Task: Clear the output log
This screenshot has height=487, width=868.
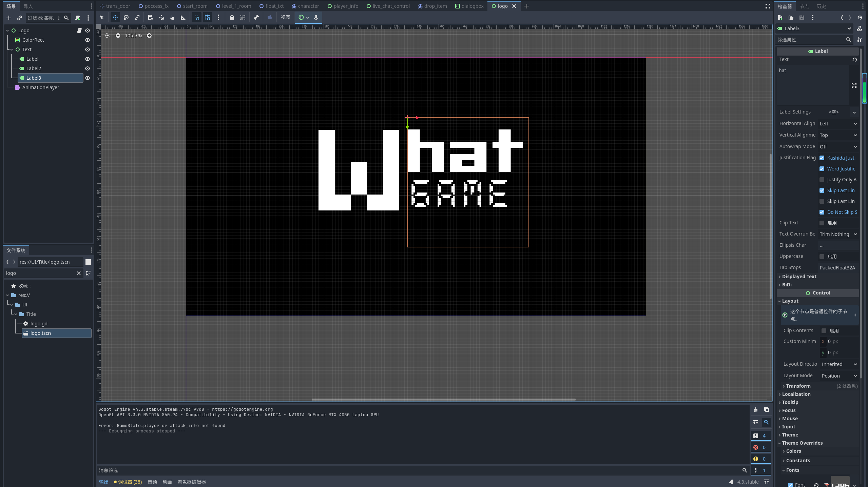Action: click(x=756, y=409)
